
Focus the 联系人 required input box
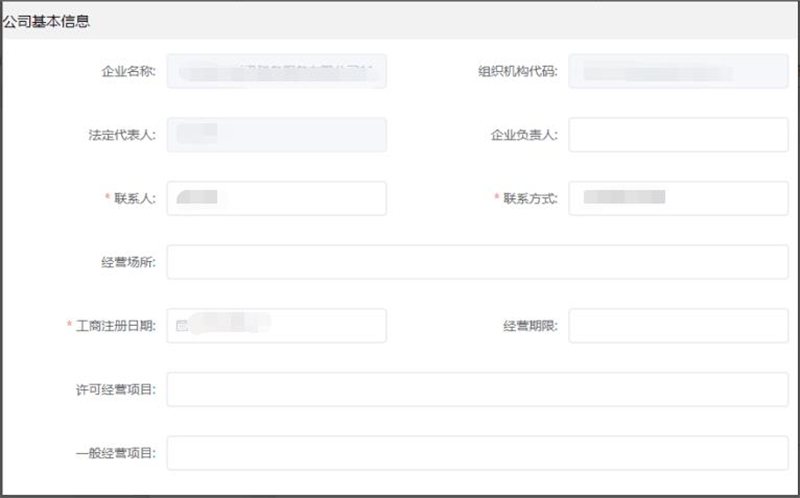(277, 198)
